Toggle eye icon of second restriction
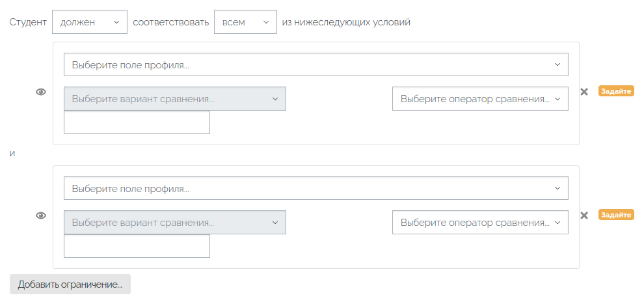 (x=41, y=215)
